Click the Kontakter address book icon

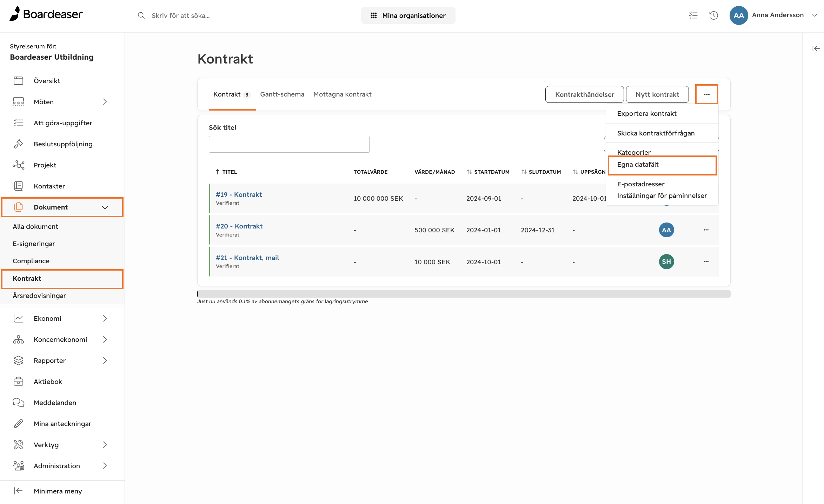coord(19,186)
